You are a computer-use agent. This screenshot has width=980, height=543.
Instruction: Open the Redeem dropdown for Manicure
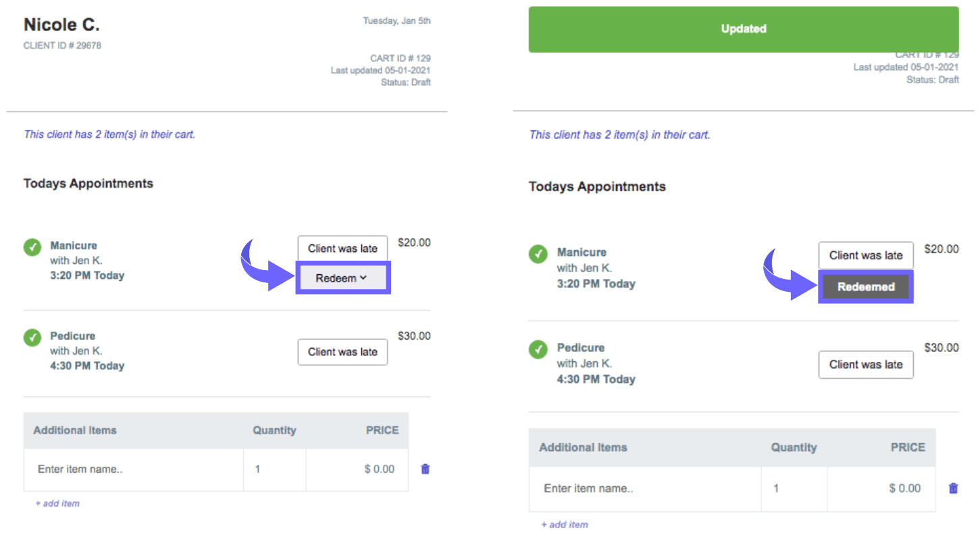[x=342, y=278]
